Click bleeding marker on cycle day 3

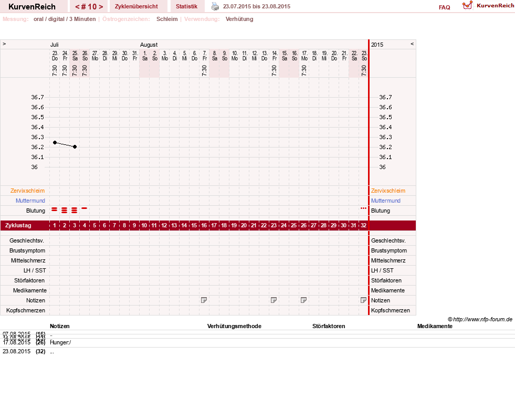pyautogui.click(x=75, y=210)
